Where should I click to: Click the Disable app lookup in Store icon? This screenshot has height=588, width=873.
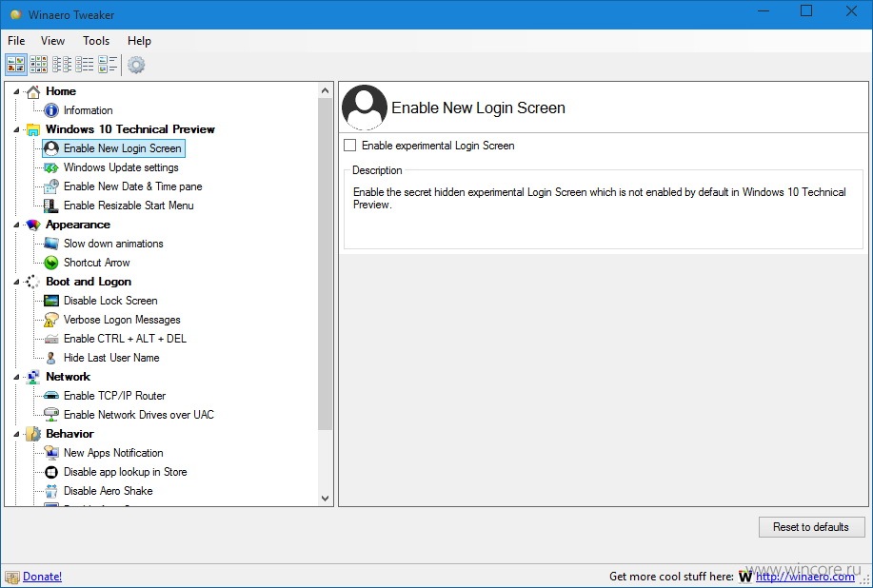click(x=51, y=472)
